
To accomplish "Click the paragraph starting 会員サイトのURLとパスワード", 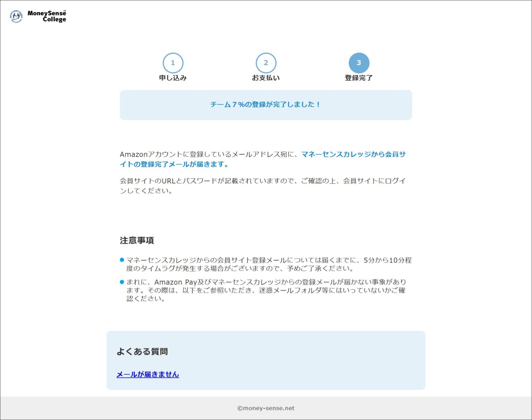I will tap(263, 185).
